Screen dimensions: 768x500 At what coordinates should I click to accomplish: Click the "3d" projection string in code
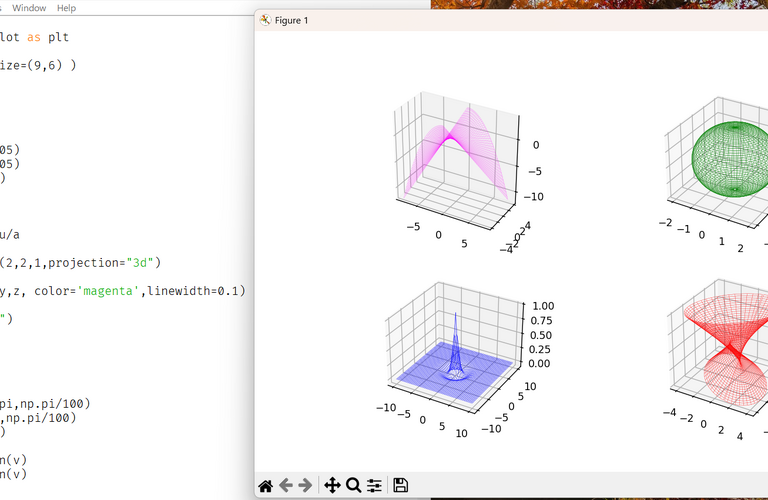point(140,263)
